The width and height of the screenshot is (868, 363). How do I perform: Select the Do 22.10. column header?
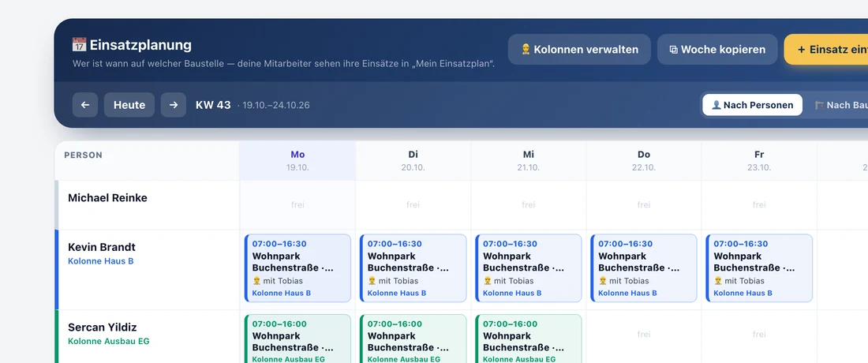[x=644, y=160]
